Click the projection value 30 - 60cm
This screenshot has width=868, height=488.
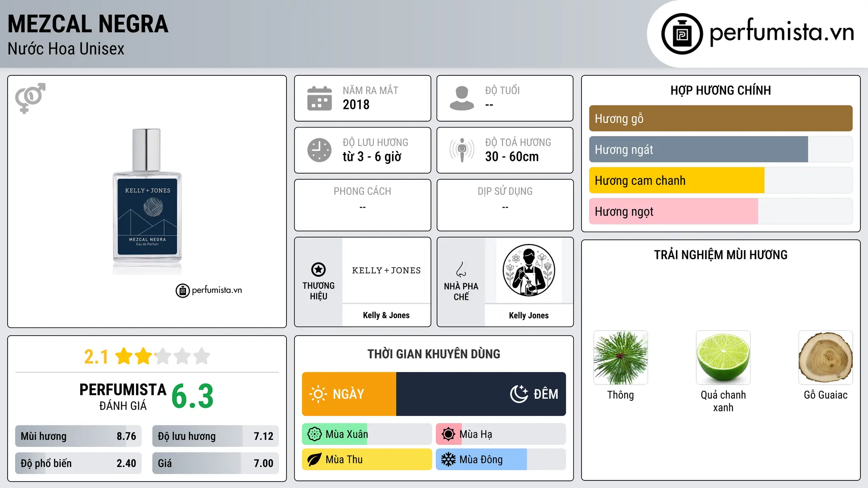coord(512,157)
